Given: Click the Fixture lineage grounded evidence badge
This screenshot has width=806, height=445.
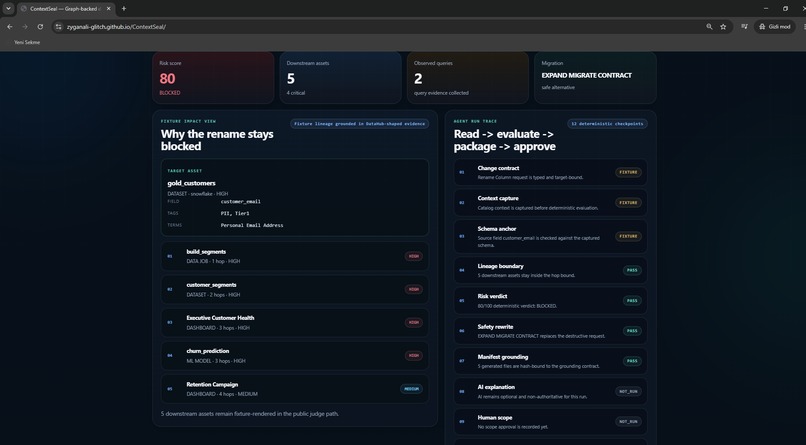Looking at the screenshot, I should pos(359,124).
